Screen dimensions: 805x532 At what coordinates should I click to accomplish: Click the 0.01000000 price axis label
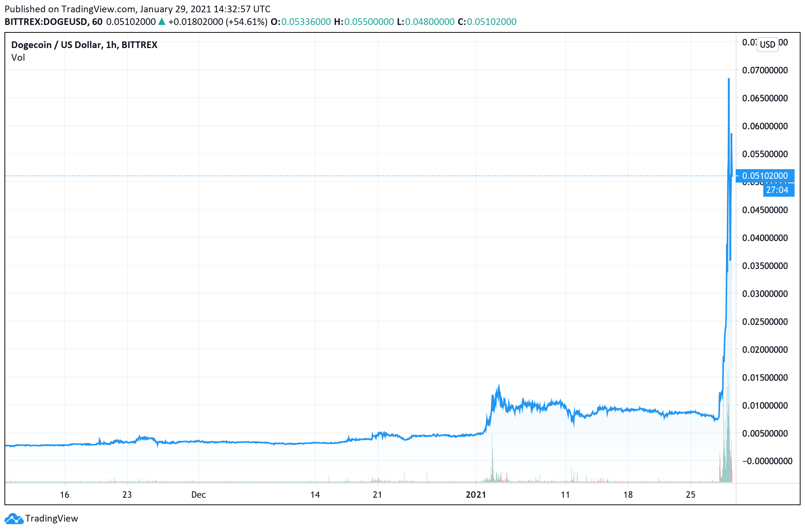coord(765,405)
